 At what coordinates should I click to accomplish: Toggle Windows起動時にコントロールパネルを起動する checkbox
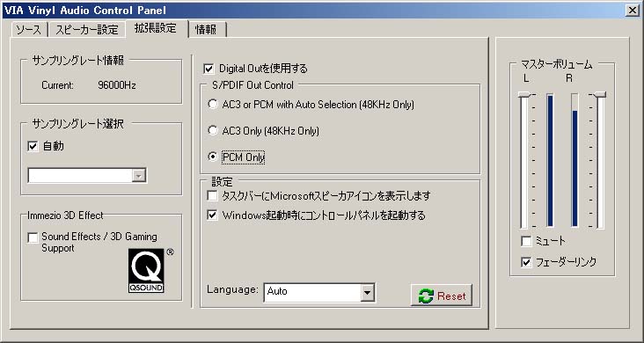click(212, 215)
